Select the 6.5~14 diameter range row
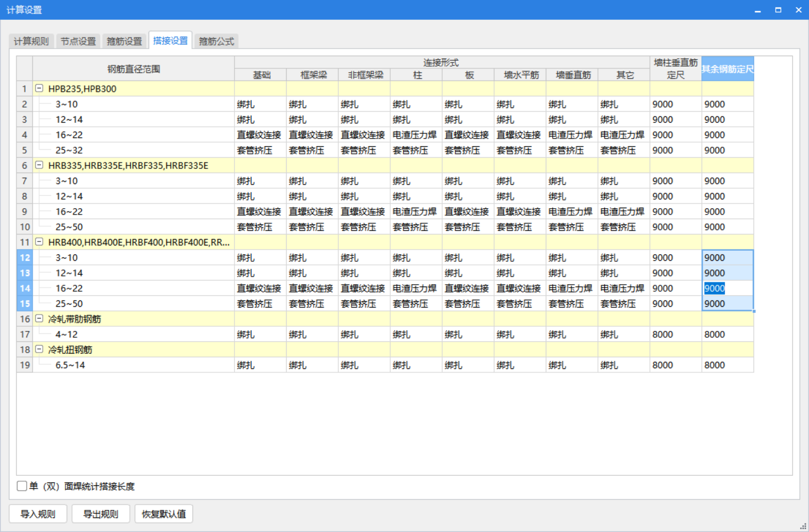809x532 pixels. (133, 365)
